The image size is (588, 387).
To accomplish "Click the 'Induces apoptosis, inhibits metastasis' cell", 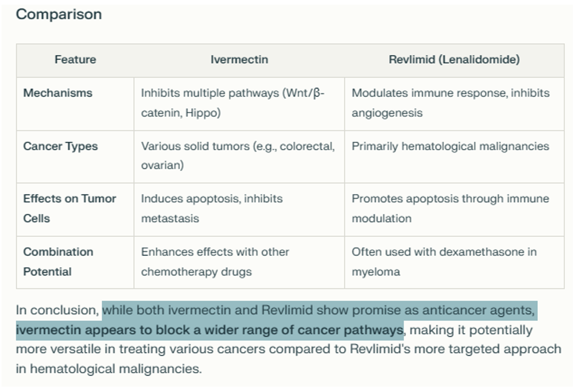I will tap(211, 208).
